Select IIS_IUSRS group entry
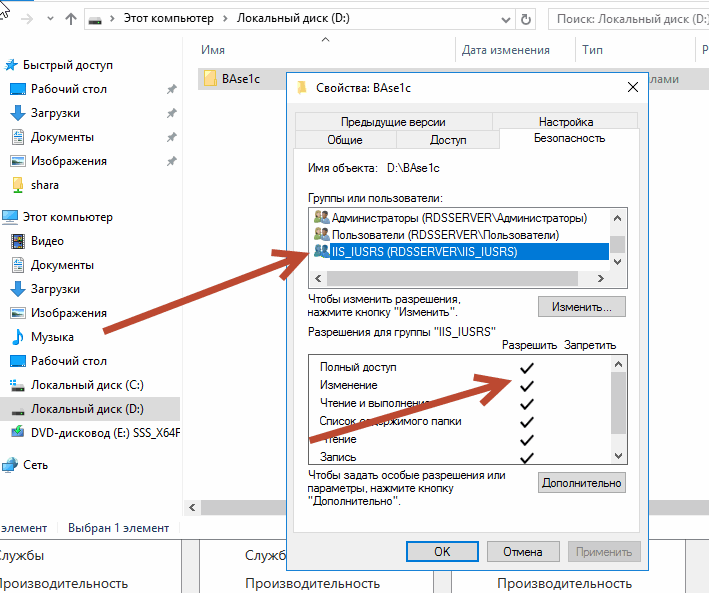Viewport: 709px width, 593px height. (424, 252)
